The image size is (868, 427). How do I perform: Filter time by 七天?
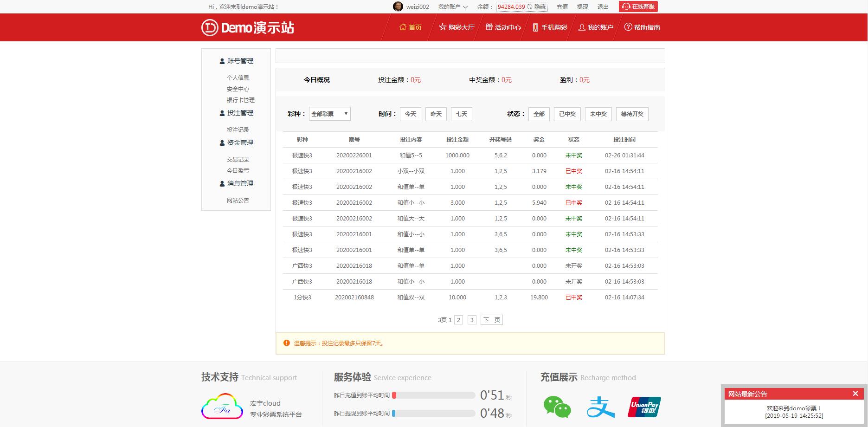pos(462,114)
